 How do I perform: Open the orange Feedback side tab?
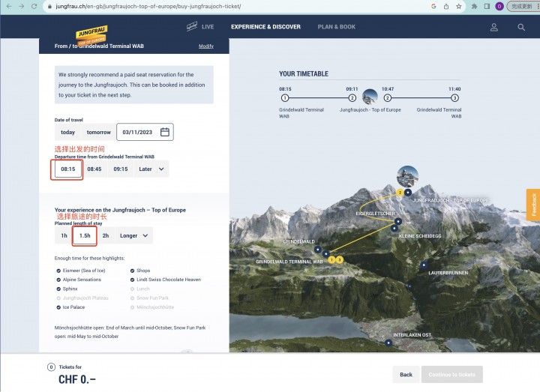[533, 205]
